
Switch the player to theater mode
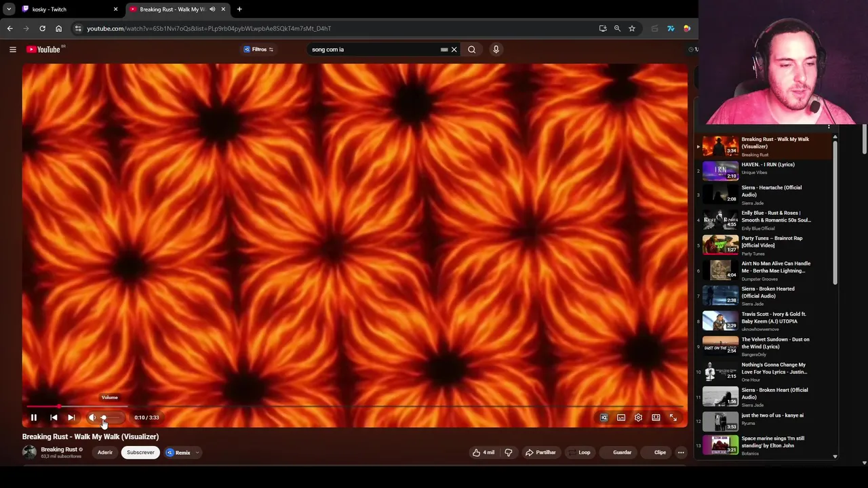point(656,418)
